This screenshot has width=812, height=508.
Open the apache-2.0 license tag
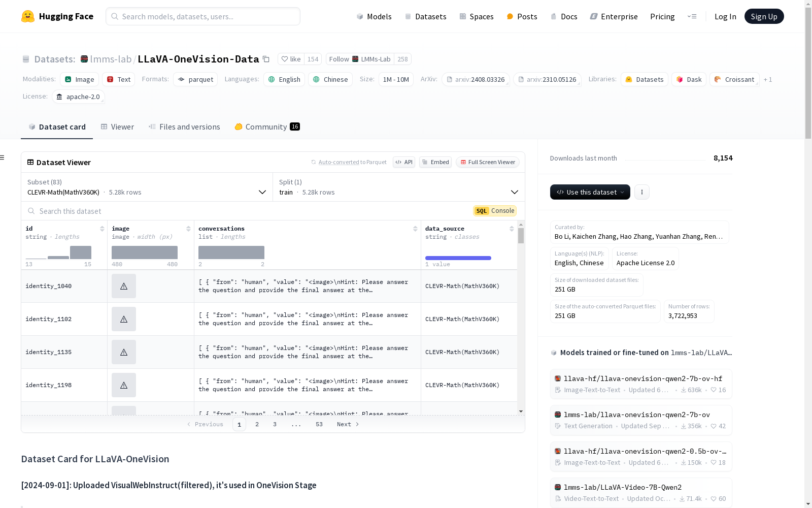78,97
